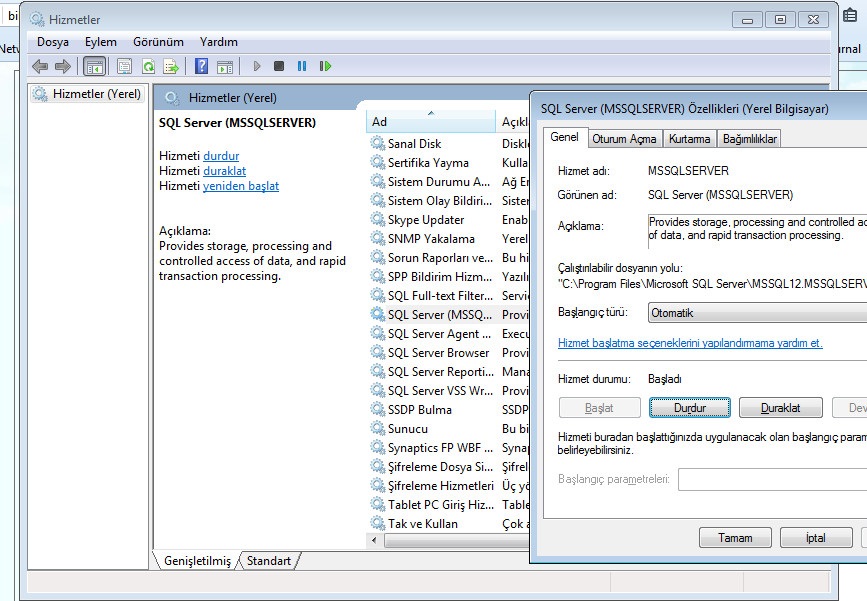The height and width of the screenshot is (601, 867).
Task: Click the yeniden başlat link
Action: tap(241, 186)
